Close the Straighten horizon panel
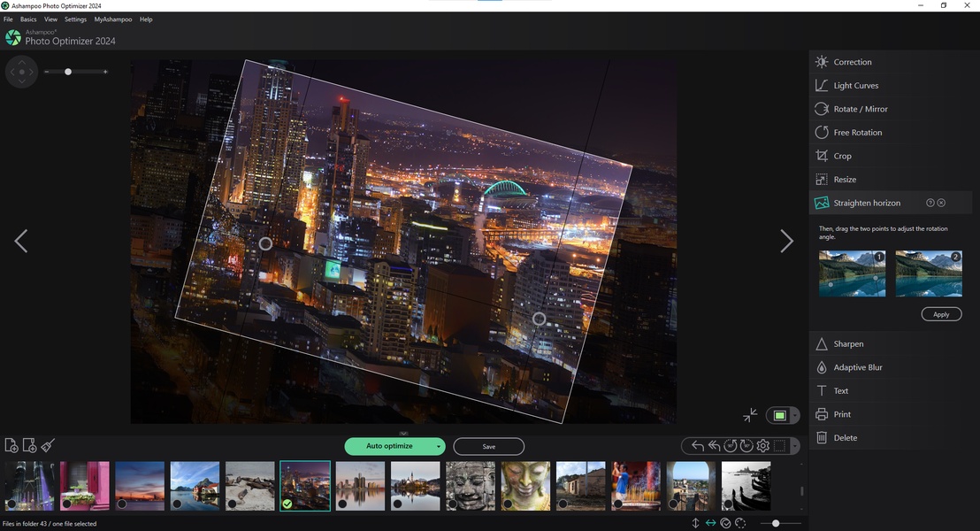980x531 pixels. point(941,203)
